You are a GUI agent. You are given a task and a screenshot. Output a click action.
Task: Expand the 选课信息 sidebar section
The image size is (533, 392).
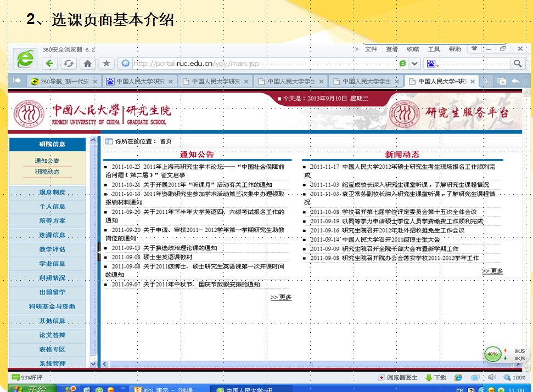pyautogui.click(x=52, y=235)
